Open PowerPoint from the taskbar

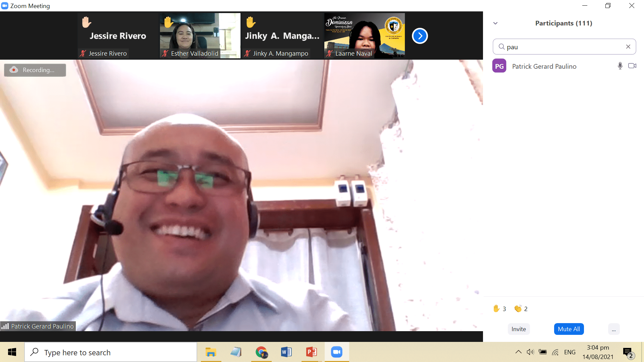[311, 352]
